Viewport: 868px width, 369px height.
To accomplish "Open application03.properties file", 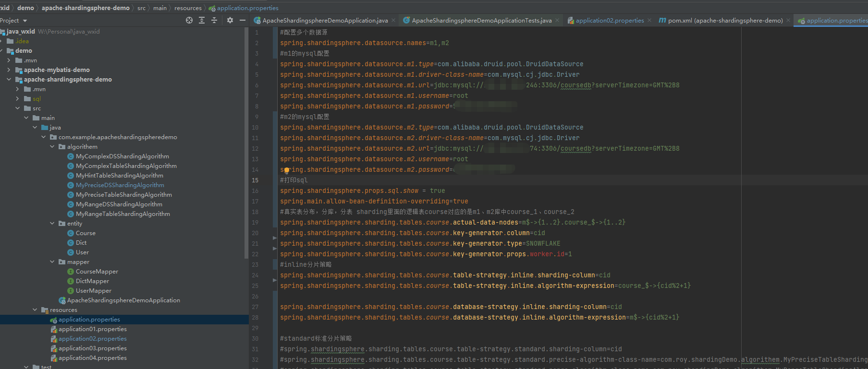I will click(93, 348).
